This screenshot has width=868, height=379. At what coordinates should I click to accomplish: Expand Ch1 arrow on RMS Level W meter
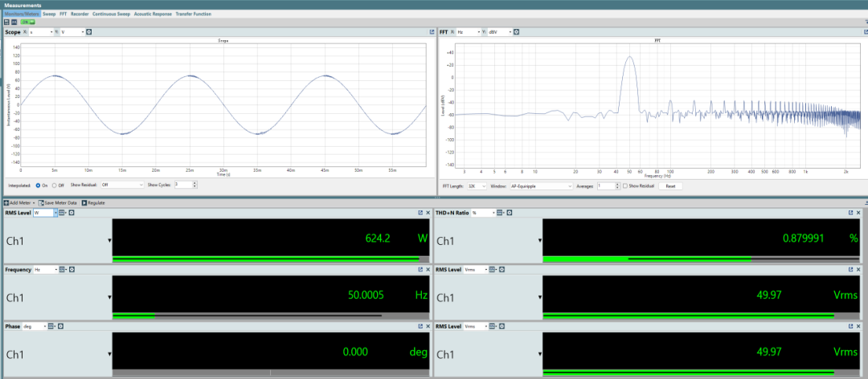click(109, 241)
